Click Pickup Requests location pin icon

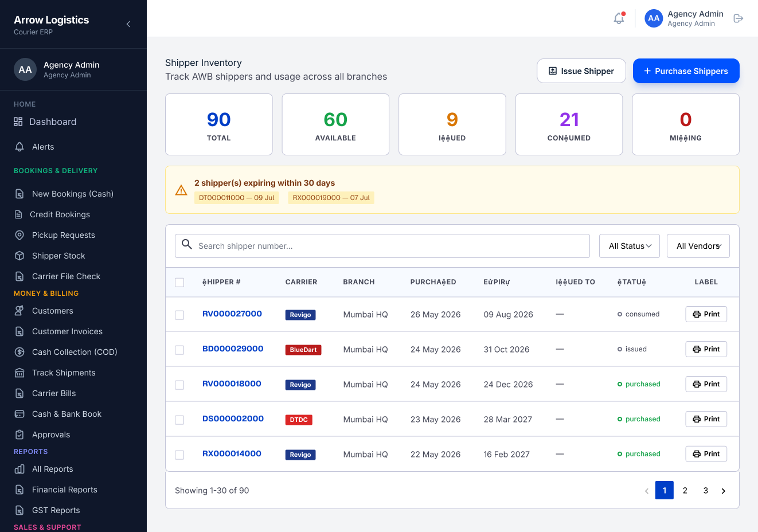(19, 235)
